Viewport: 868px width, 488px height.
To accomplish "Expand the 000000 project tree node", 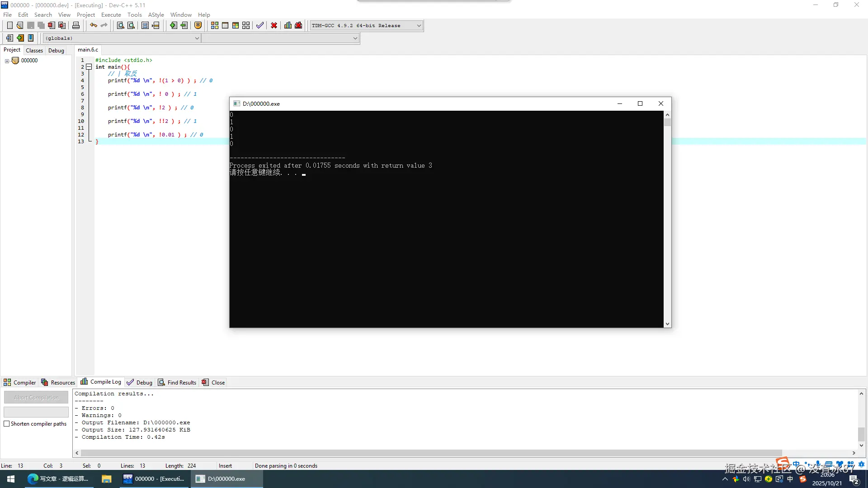I will coord(7,61).
